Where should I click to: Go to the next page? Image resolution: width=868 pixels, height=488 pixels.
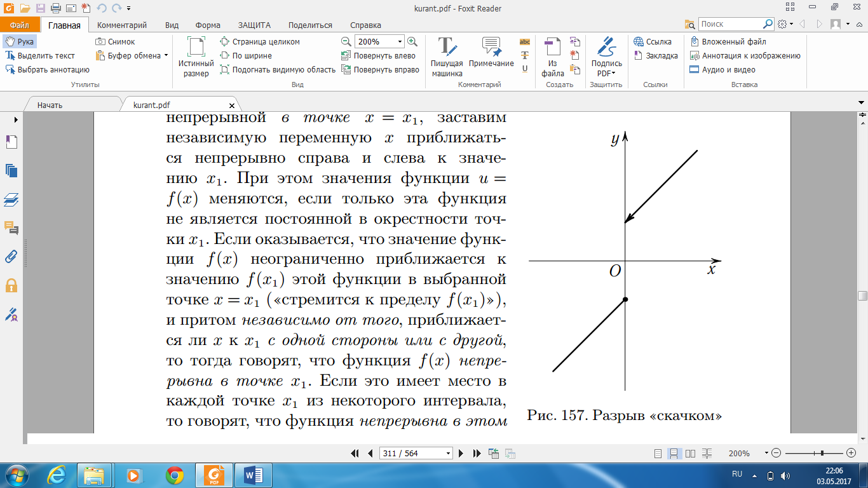tap(462, 454)
